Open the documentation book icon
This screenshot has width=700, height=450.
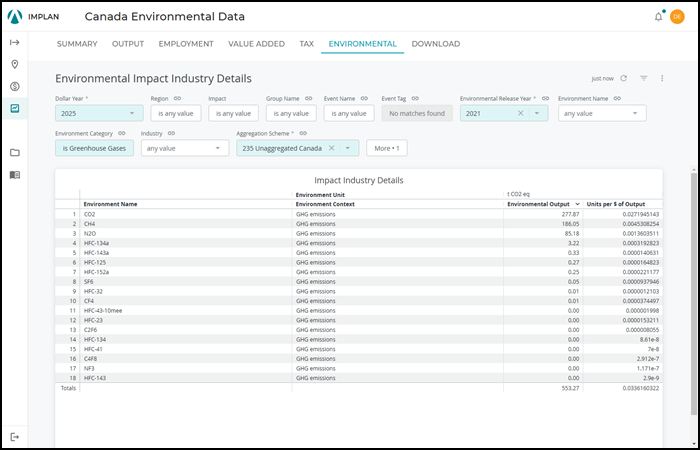[x=15, y=175]
